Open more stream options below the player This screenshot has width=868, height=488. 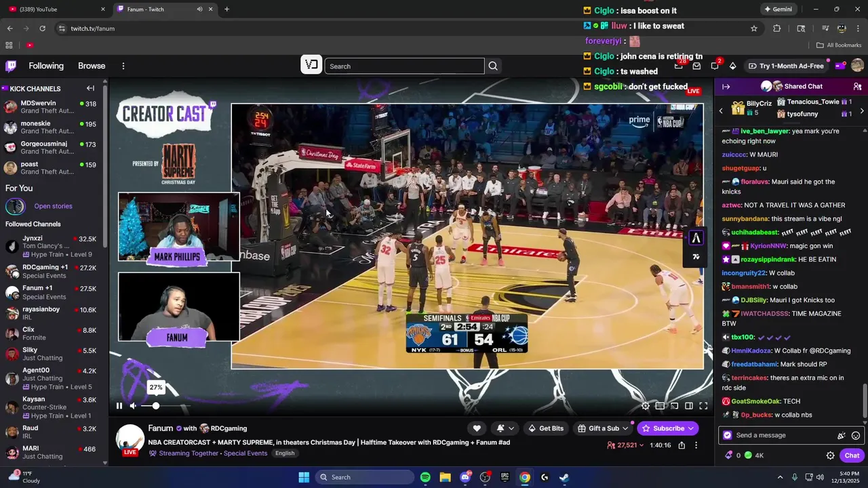coord(696,445)
